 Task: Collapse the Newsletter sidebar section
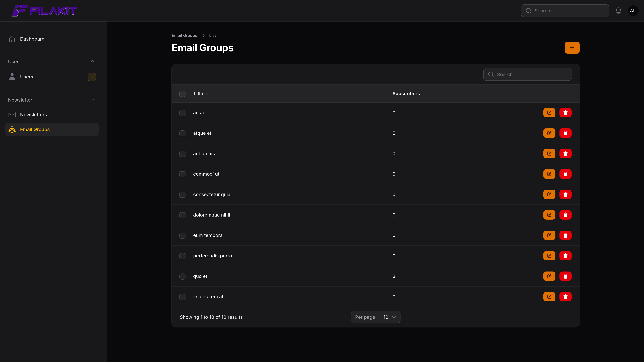tap(92, 100)
